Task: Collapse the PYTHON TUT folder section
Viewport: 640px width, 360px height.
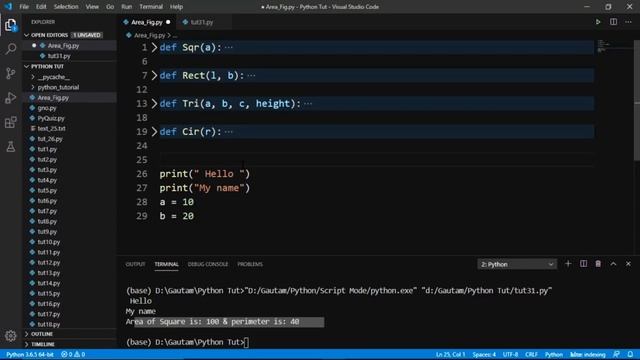Action: [x=27, y=66]
